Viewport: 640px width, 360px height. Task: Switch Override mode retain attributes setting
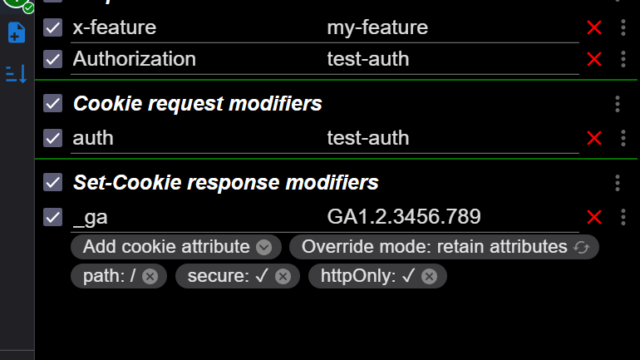444,247
